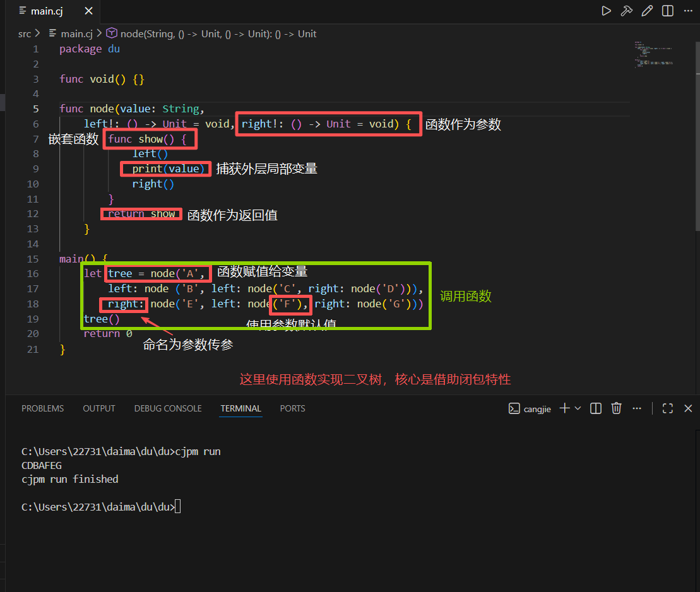Click 'func node(value: String,' on line 5

tap(132, 109)
